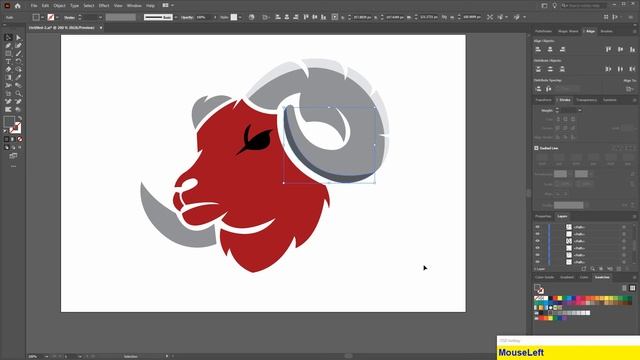Open Change Screen Mode in toolbar
Image resolution: width=640 pixels, height=360 pixels.
tap(13, 156)
